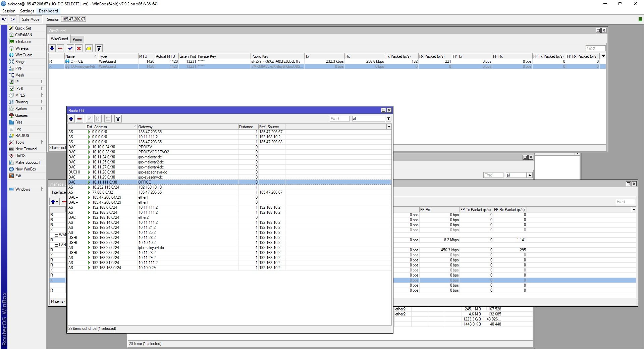Click the Find field in Route List

coord(339,119)
